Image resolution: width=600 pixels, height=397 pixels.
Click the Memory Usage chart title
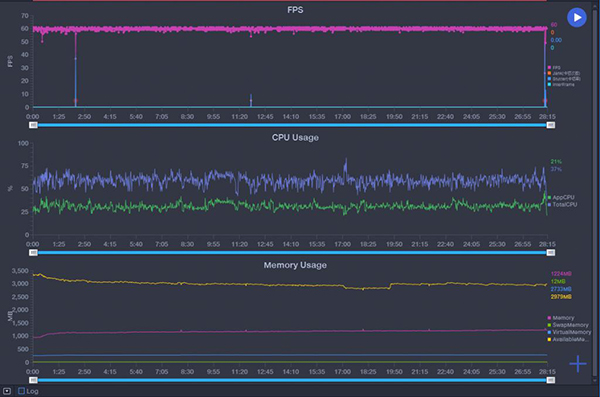(295, 265)
